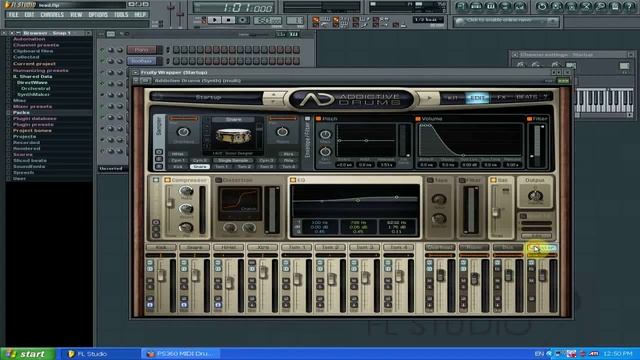Turn the Output pan knob
Screen dimensions: 640x360
point(535,196)
